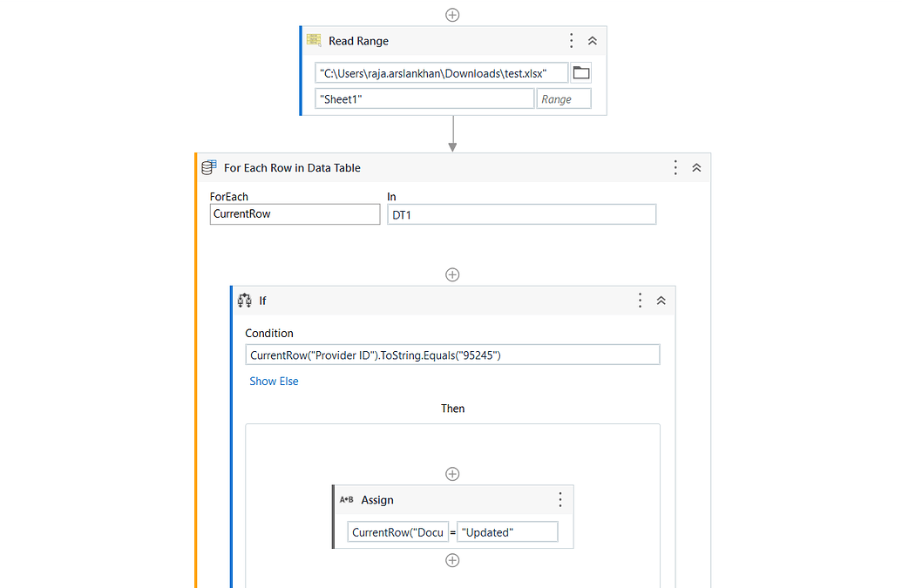The height and width of the screenshot is (588, 902).
Task: Click the DT1 data table field
Action: pos(521,214)
